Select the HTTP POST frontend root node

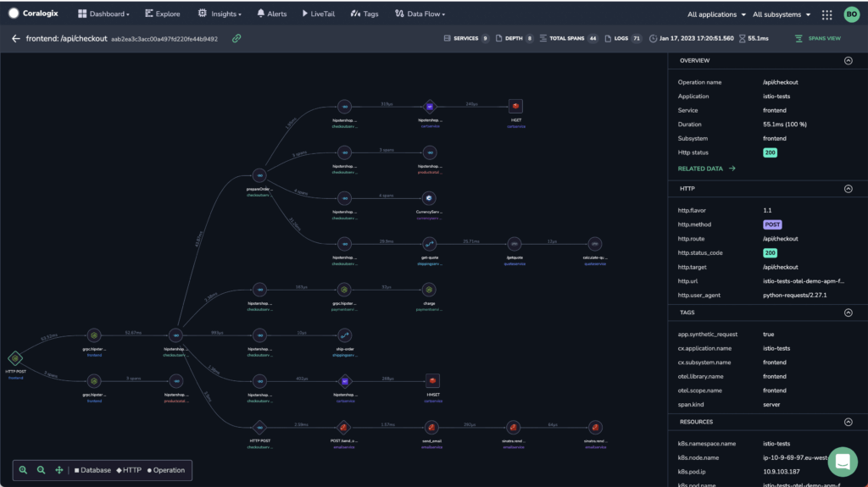point(15,358)
